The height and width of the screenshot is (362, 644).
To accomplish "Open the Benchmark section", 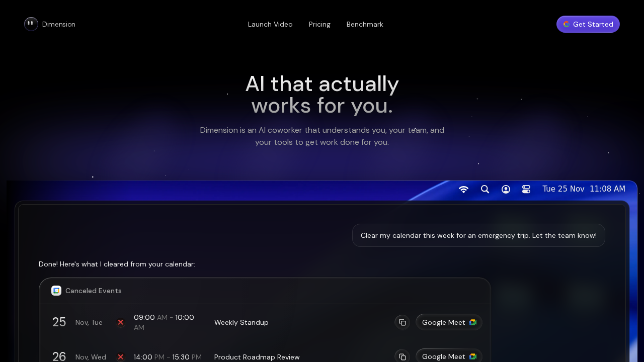I will (364, 24).
